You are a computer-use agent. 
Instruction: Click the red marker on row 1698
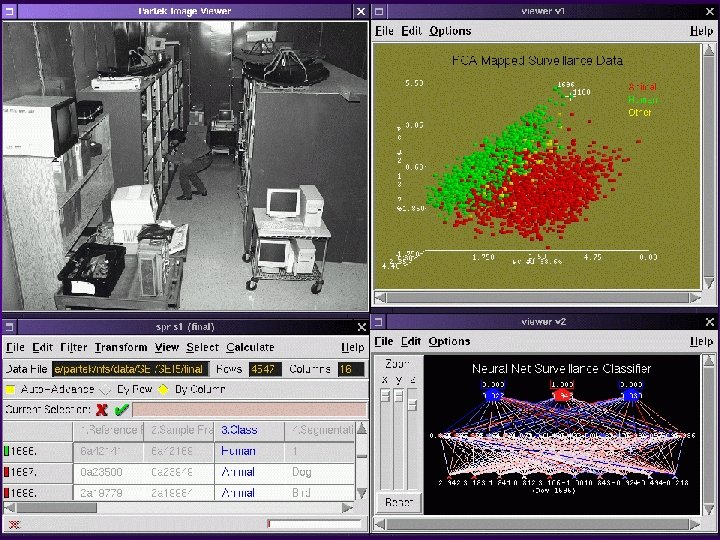pyautogui.click(x=6, y=493)
